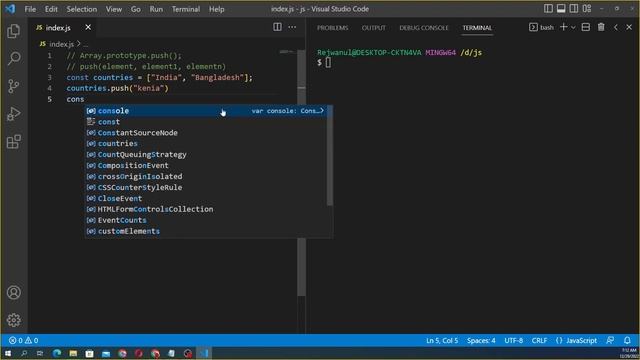
Task: Choose the countries suggestion
Action: (x=206, y=144)
